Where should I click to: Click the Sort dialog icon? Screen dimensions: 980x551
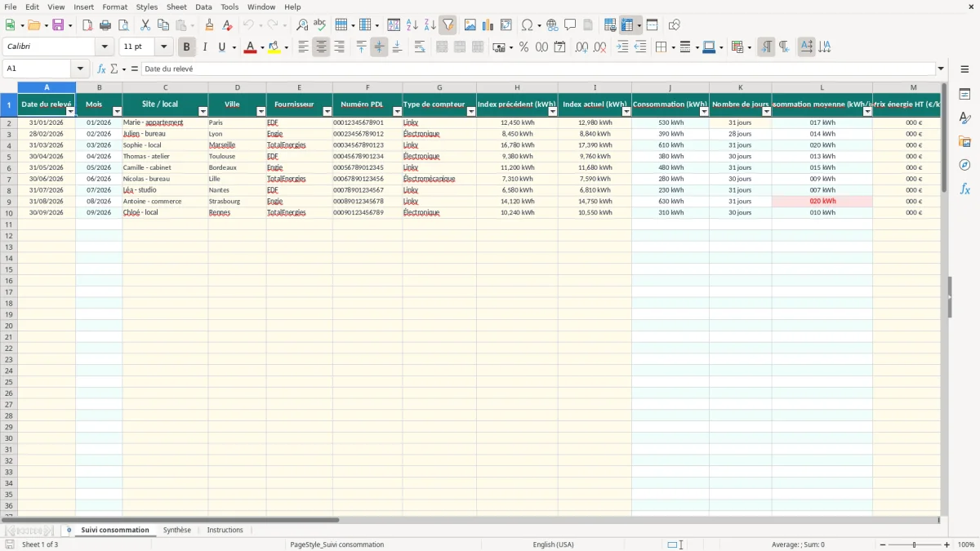(x=394, y=25)
